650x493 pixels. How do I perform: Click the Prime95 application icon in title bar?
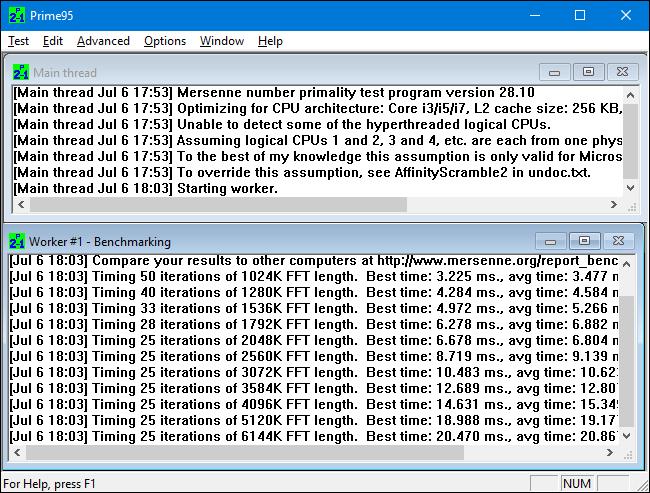pyautogui.click(x=16, y=16)
